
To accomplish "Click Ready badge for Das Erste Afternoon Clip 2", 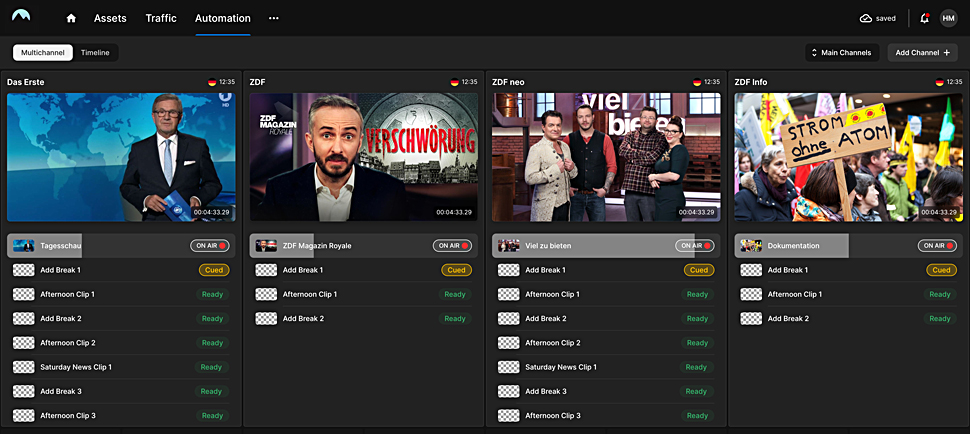I will [212, 343].
